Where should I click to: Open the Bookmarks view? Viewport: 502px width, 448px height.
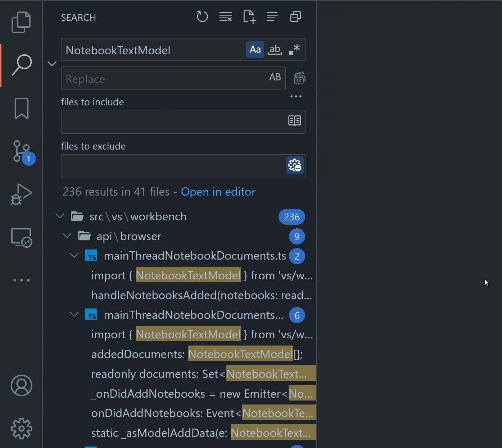21,108
